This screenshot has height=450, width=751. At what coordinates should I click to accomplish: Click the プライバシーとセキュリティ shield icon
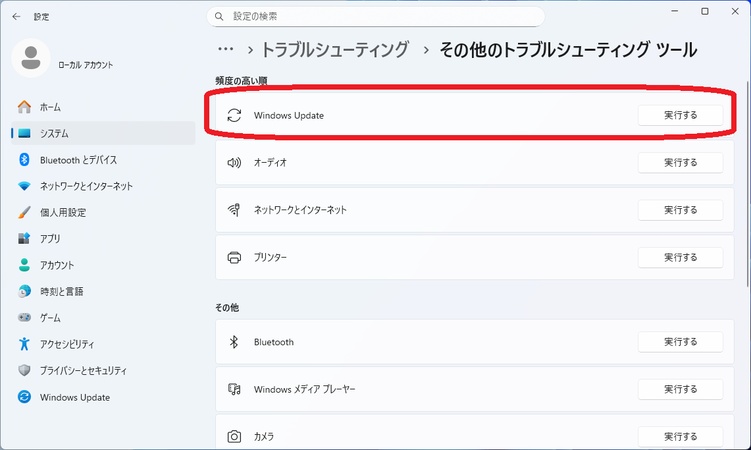(24, 370)
